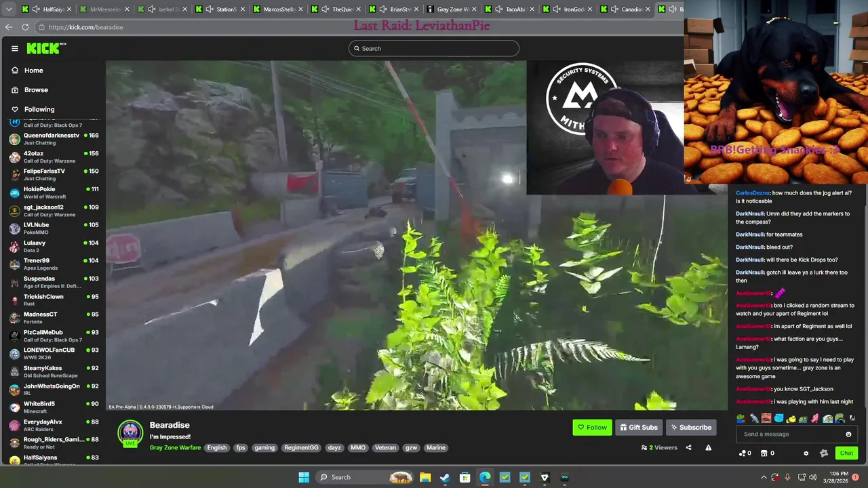Open Gray Zone Warfare category link

(x=175, y=447)
